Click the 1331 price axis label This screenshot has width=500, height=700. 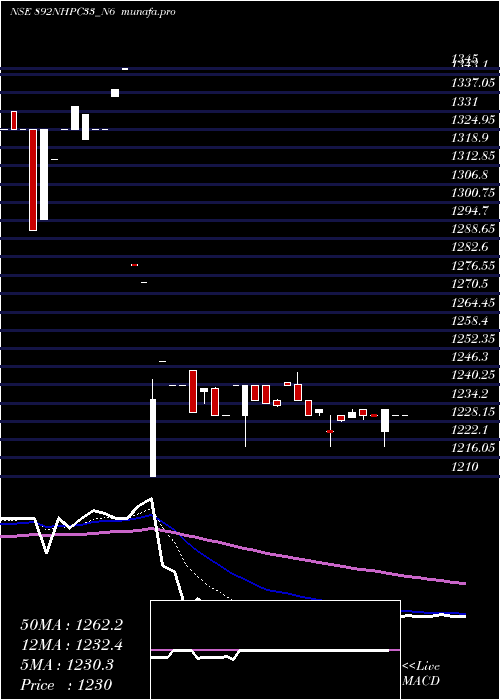pyautogui.click(x=465, y=101)
